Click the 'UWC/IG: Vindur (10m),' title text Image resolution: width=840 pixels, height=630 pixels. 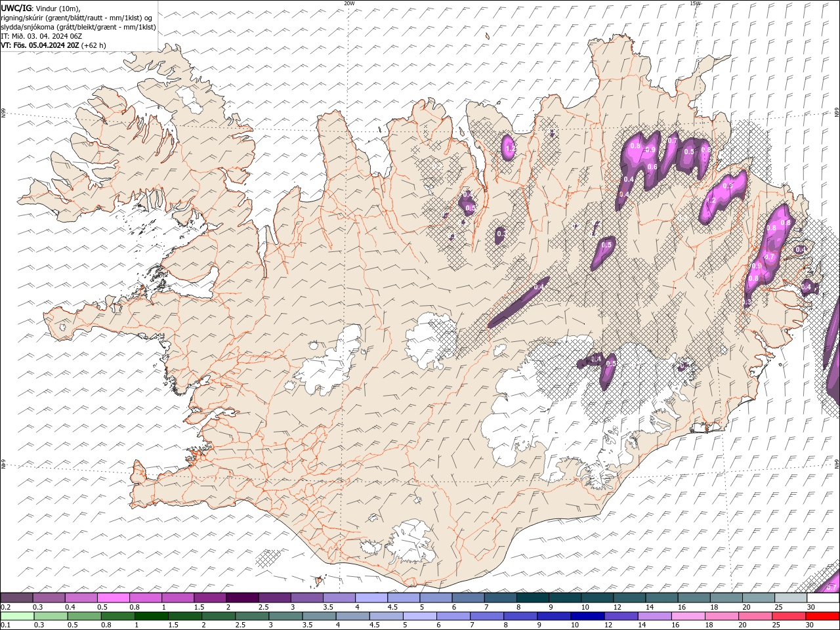(x=41, y=8)
